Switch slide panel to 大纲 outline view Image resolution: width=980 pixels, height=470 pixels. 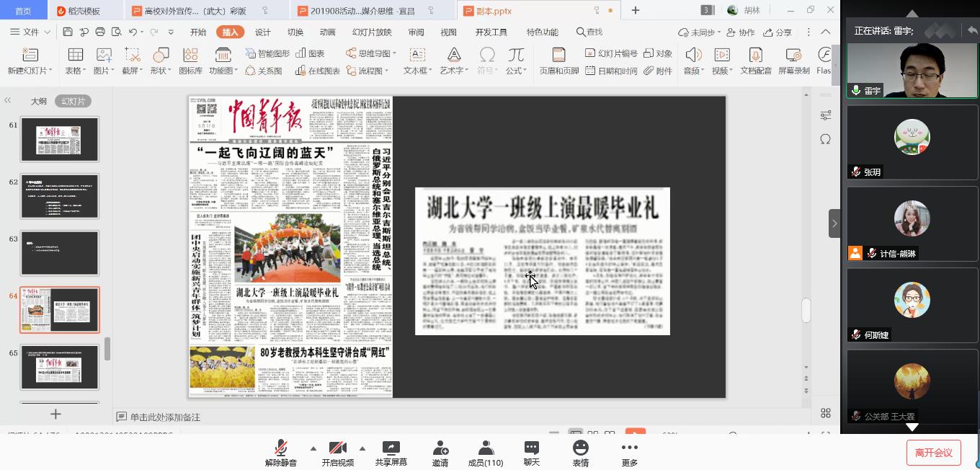click(x=38, y=102)
